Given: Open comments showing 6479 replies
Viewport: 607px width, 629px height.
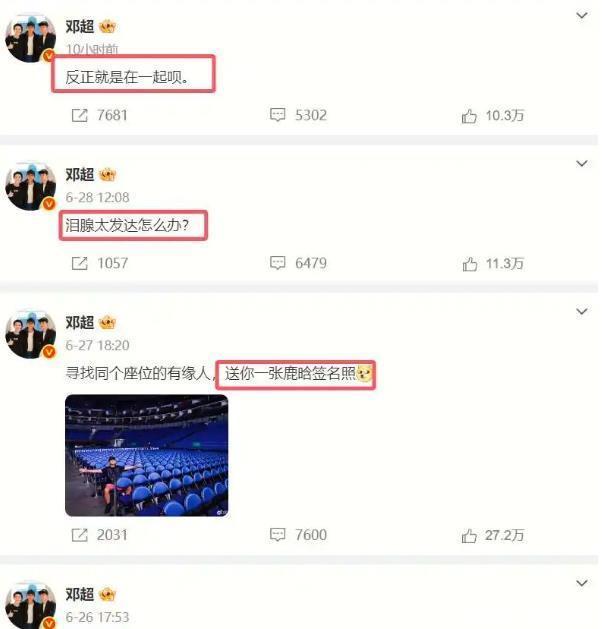Looking at the screenshot, I should (x=298, y=263).
